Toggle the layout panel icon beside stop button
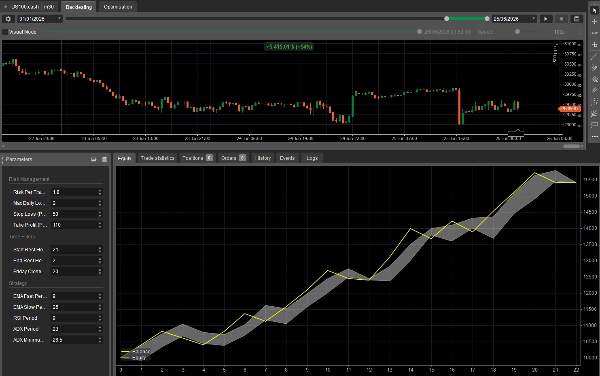 click(x=576, y=19)
